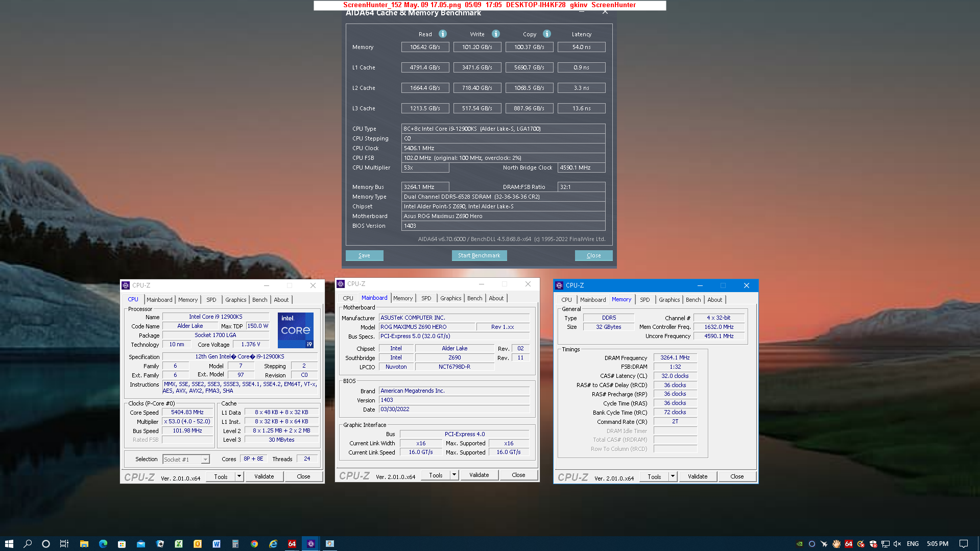Open Solitaire from the taskbar
Viewport: 980px width, 551px height.
click(x=160, y=544)
